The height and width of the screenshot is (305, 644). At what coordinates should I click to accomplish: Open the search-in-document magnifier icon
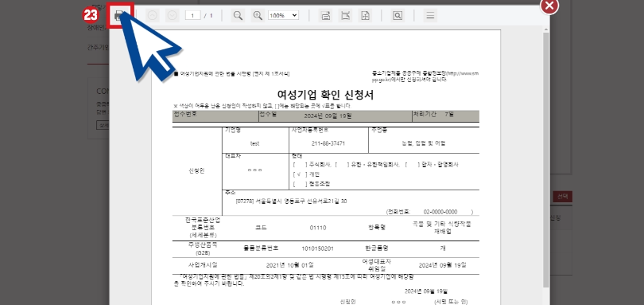398,16
